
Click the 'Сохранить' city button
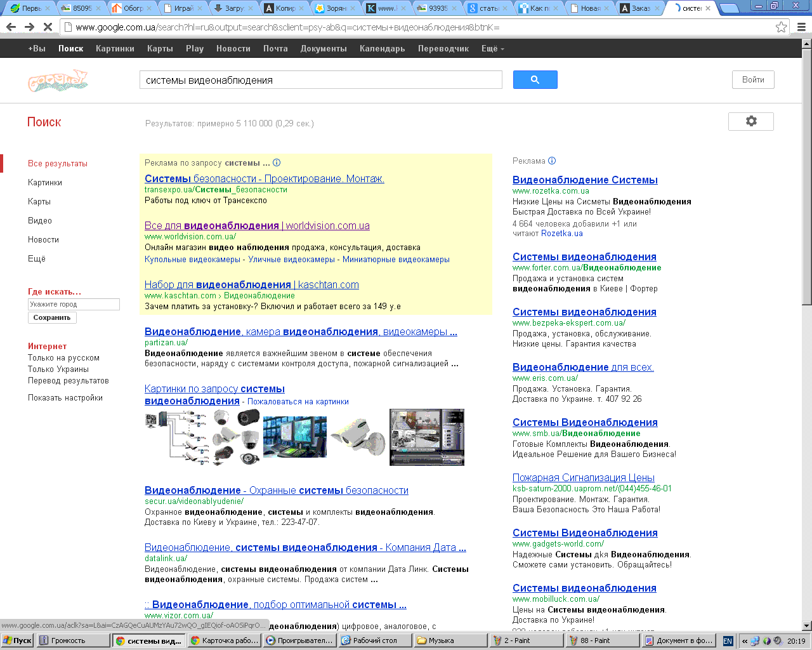tap(52, 317)
